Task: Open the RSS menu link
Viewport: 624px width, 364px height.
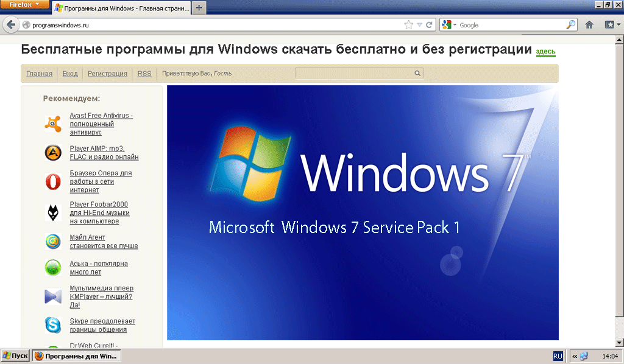Action: pyautogui.click(x=144, y=74)
